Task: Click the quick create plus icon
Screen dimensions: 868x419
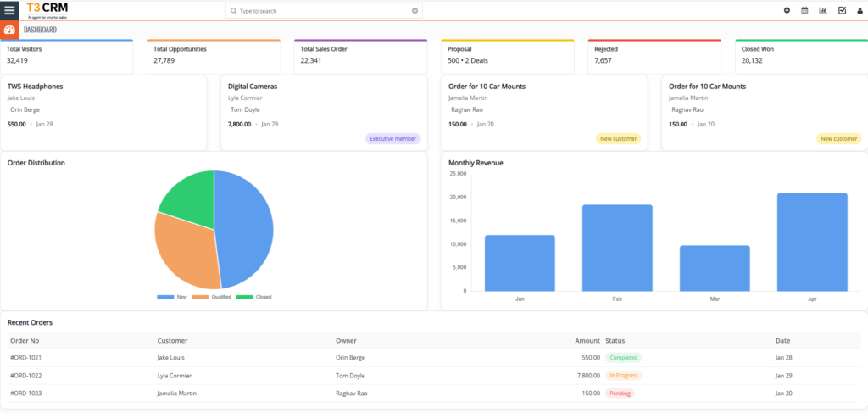Action: [x=787, y=10]
